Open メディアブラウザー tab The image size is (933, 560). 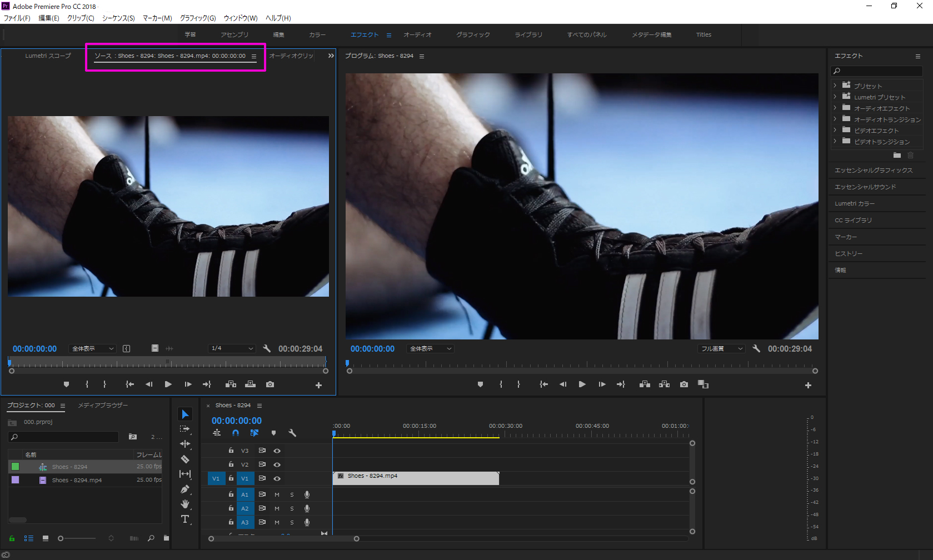point(103,406)
